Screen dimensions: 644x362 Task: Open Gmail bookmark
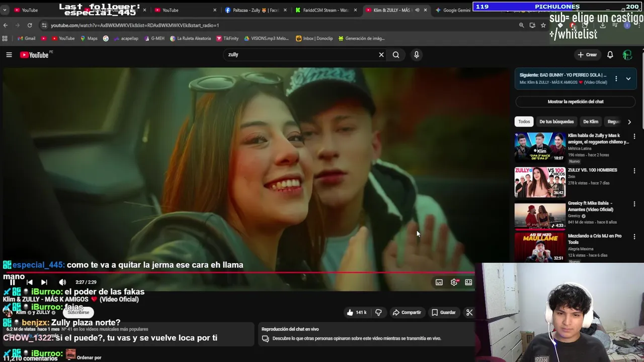(26, 38)
